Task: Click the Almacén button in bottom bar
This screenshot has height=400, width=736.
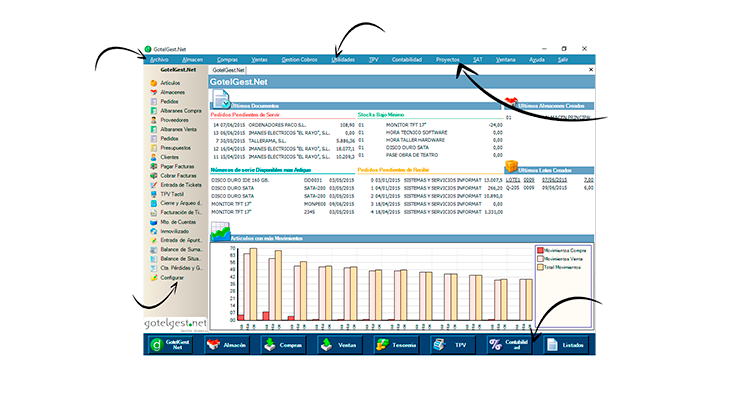Action: tap(227, 345)
